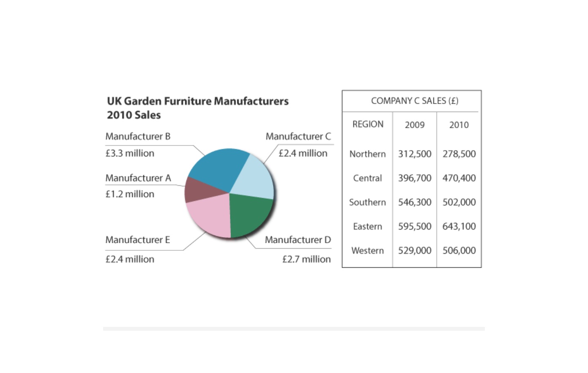The image size is (588, 373).
Task: Click the 'COMPANY C SALES (£)' table heading
Action: (x=415, y=101)
